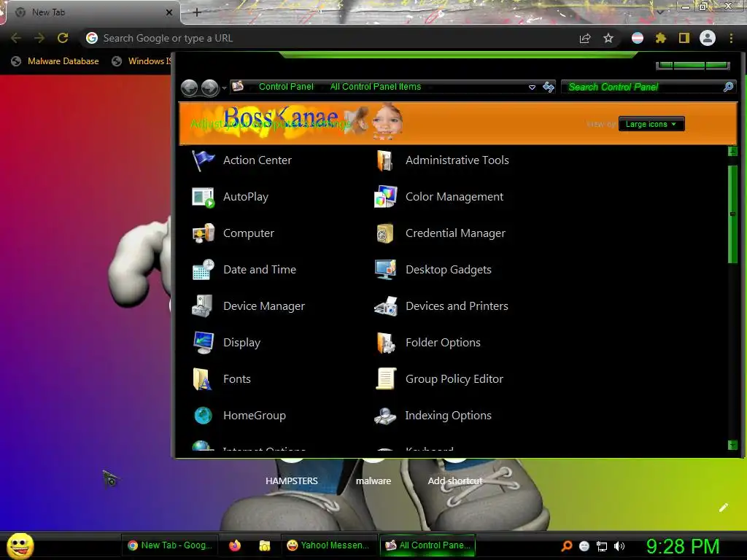Screen dimensions: 747x560
Task: Toggle Chrome side panel icon
Action: [x=684, y=38]
